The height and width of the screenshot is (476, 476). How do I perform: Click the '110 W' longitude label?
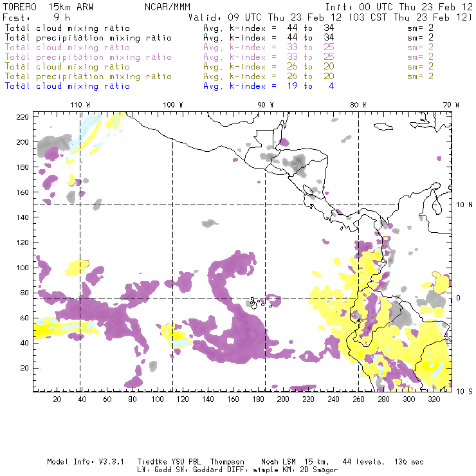pos(80,105)
